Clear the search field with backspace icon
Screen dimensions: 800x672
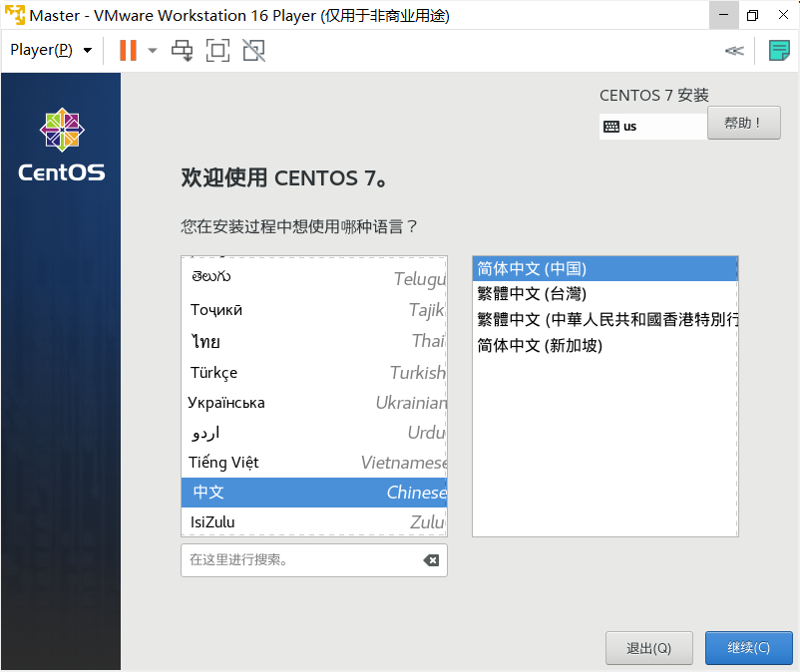(431, 560)
